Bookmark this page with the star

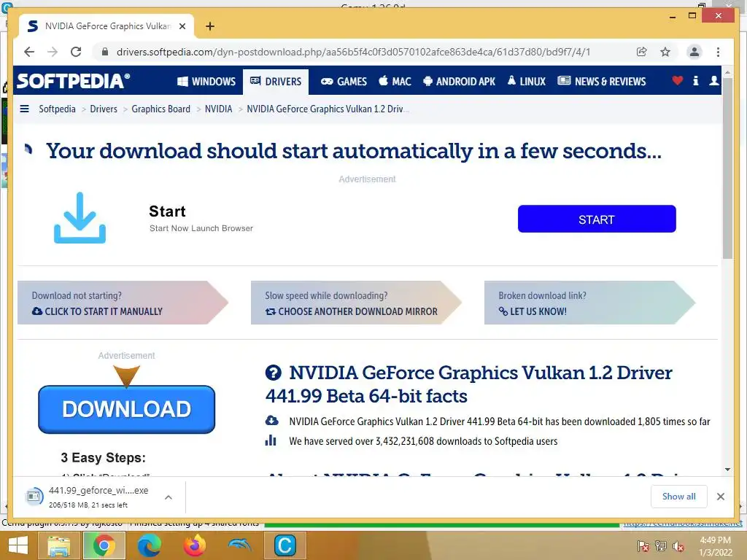click(x=665, y=52)
